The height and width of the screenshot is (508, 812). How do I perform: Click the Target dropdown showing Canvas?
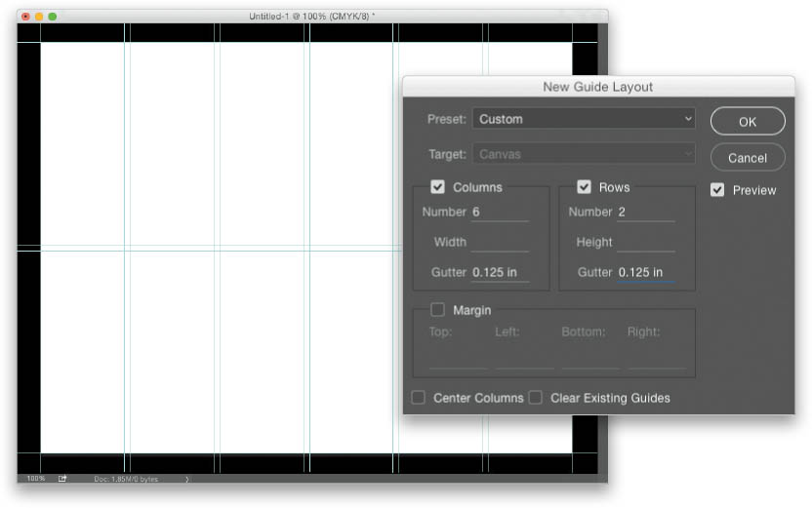pos(584,154)
